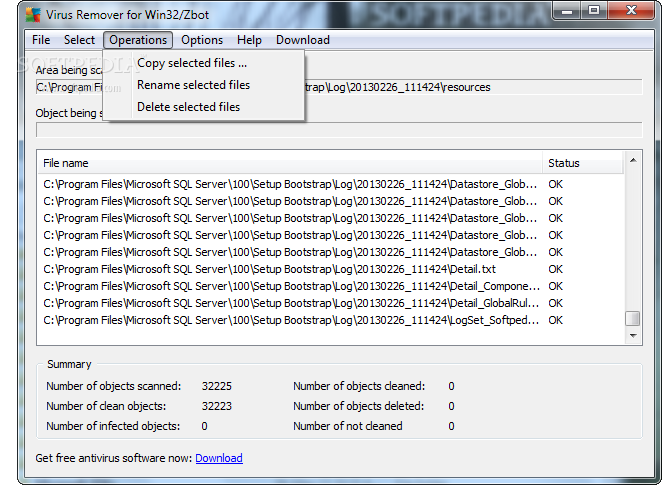Viewport: 662px width, 485px height.
Task: Click the clean objects value 32223
Action: [x=217, y=406]
